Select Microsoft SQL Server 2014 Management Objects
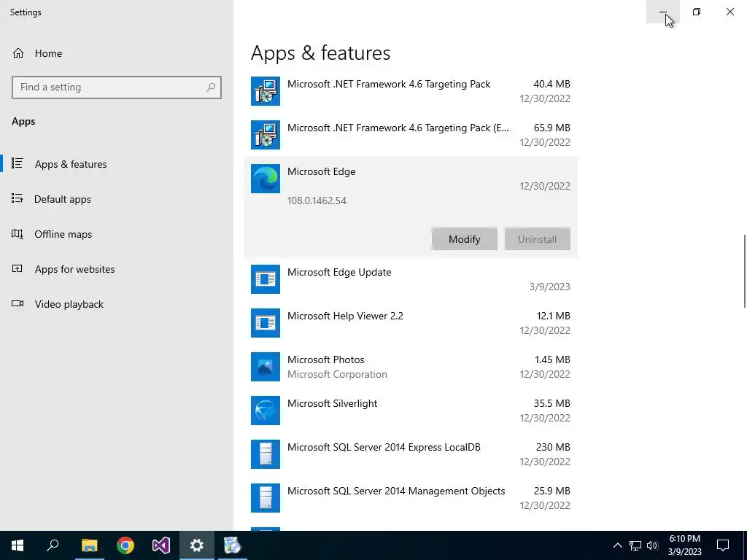The image size is (747, 560). tap(411, 498)
